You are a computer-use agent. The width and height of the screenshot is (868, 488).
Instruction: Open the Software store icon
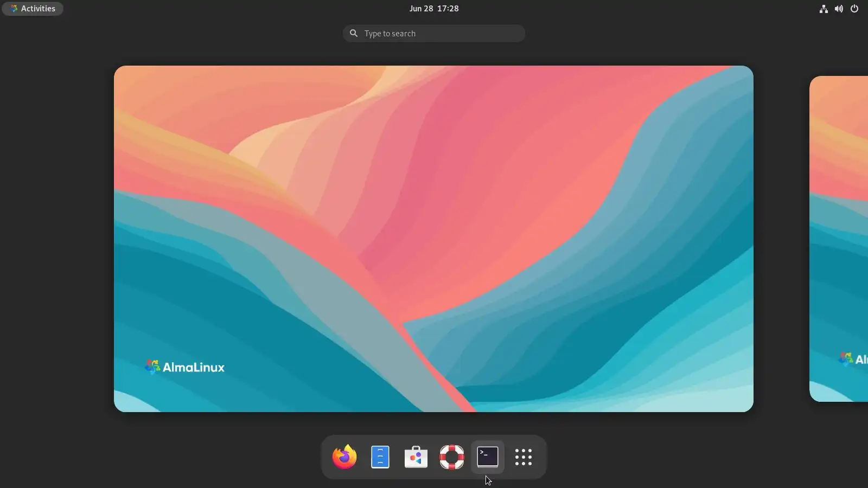(416, 457)
